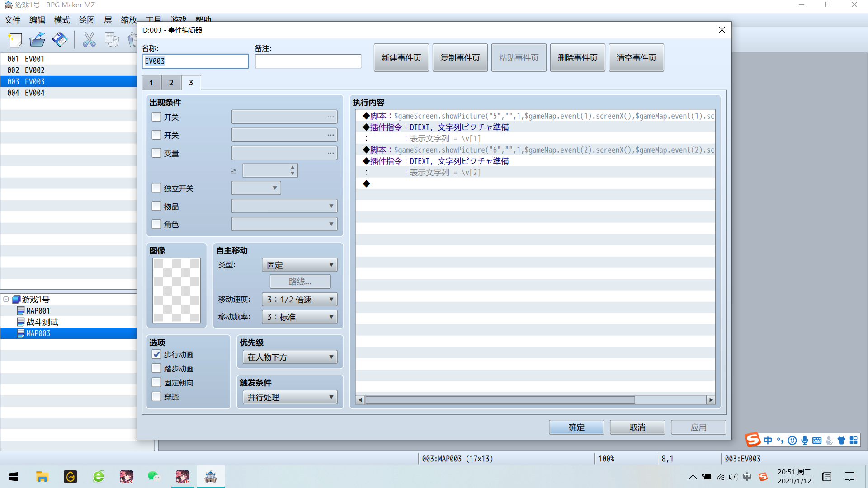Screen dimensions: 868x488
Task: Click the RPG Maker MZ taskbar icon
Action: 211,477
